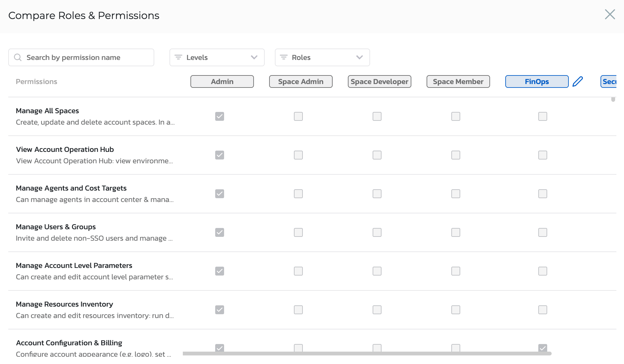Image resolution: width=624 pixels, height=364 pixels.
Task: Enable Space Admin permission for Manage All Spaces
Action: click(298, 116)
